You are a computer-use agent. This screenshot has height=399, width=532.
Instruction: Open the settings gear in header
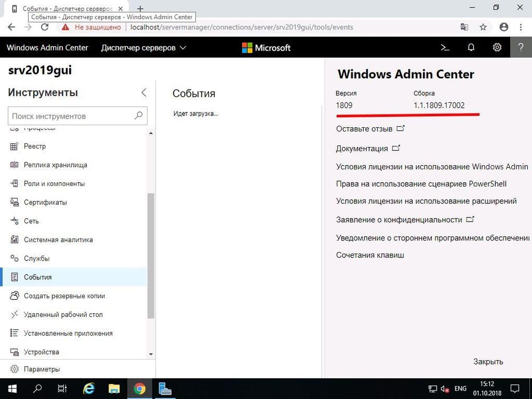[497, 47]
